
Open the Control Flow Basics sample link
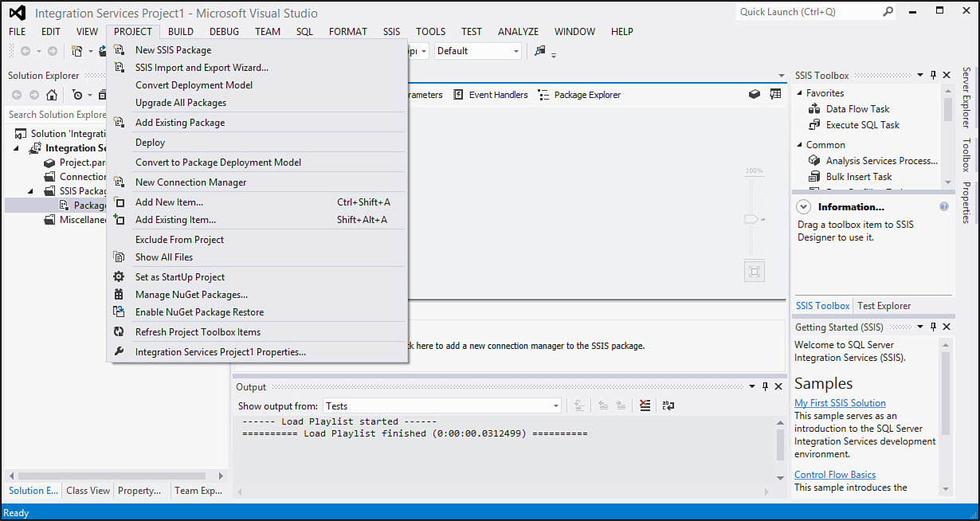click(834, 474)
